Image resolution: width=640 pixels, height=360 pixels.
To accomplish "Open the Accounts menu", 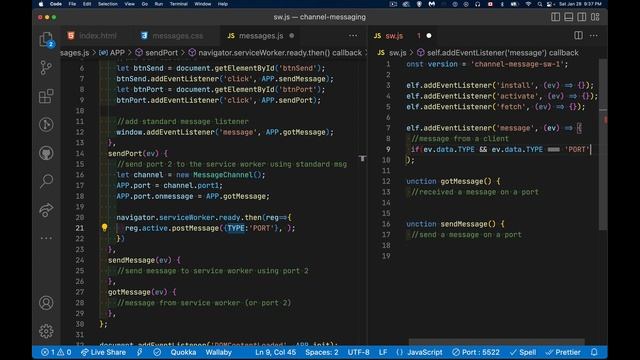I will (x=46, y=303).
